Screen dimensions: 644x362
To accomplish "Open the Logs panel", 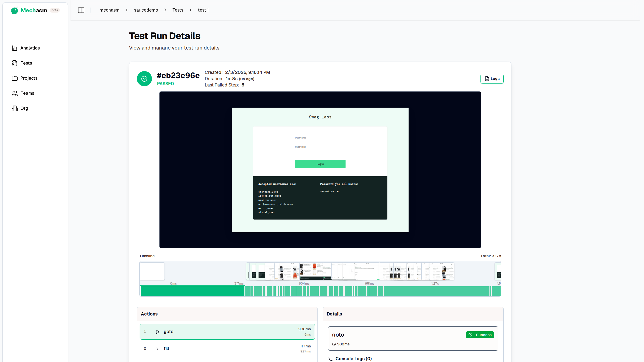I will coord(492,79).
